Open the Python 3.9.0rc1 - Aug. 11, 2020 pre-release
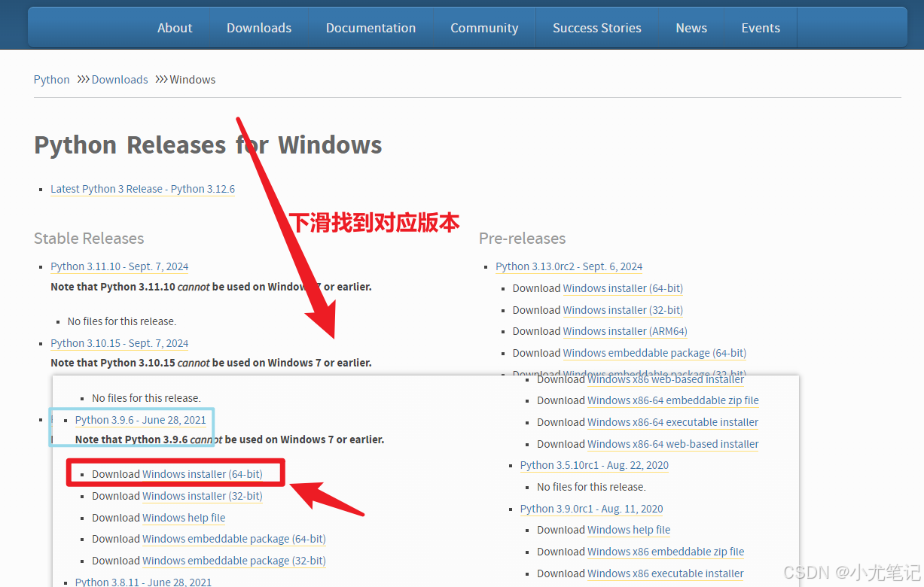 click(592, 509)
